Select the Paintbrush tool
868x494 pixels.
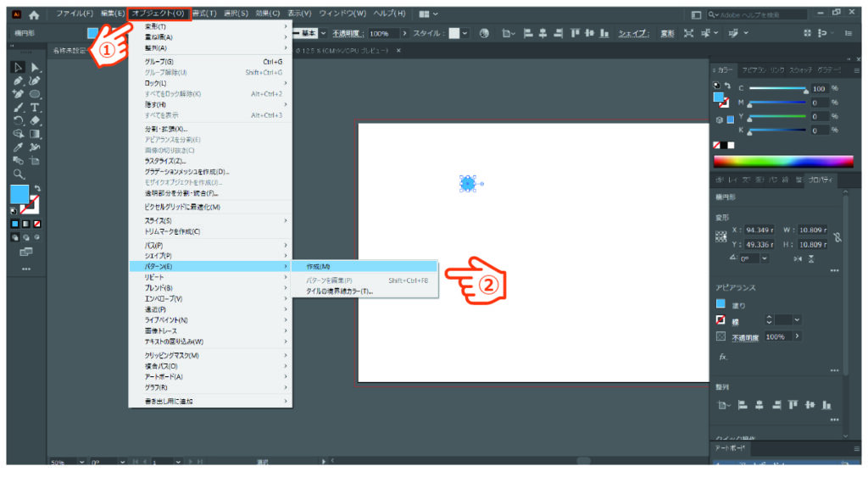pos(18,108)
